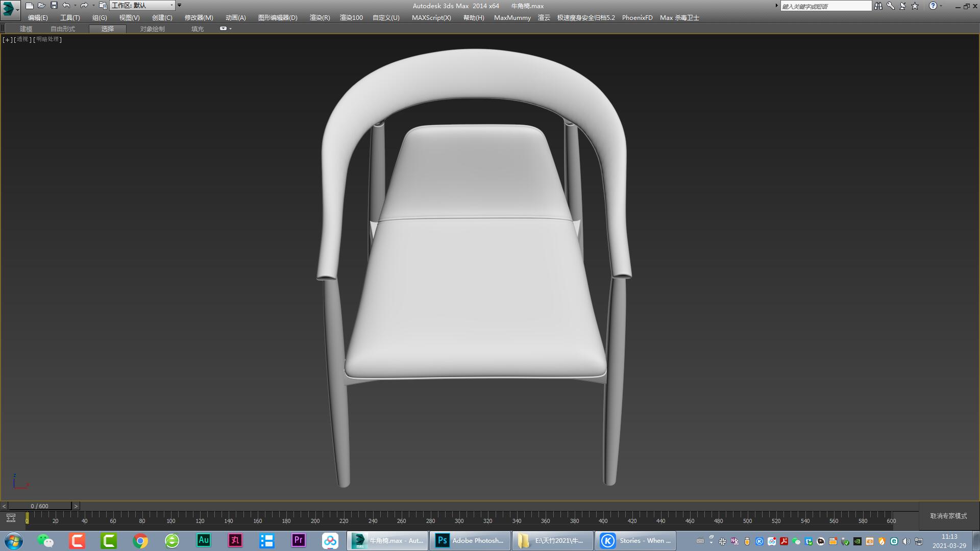Viewport: 980px width, 551px height.
Task: Click the 3ds Max application button logo
Action: point(9,6)
